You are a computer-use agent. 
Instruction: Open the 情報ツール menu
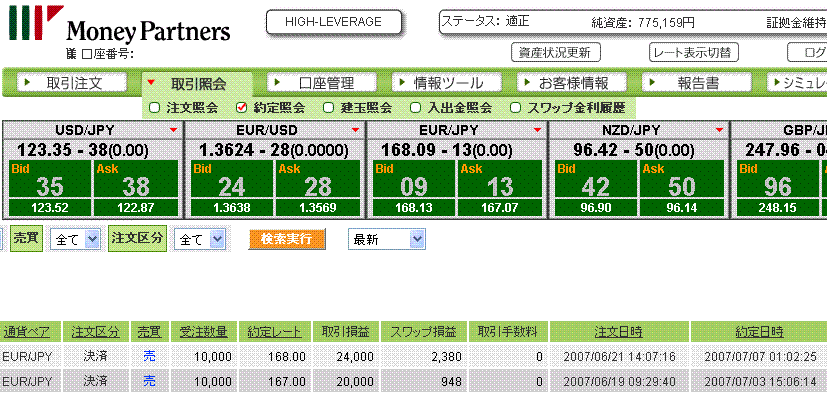pyautogui.click(x=447, y=83)
